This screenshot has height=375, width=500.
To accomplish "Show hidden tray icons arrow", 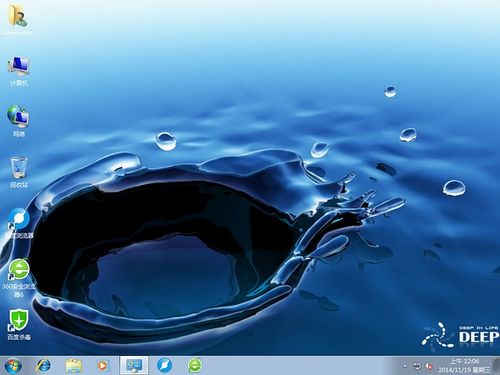I will (x=405, y=366).
